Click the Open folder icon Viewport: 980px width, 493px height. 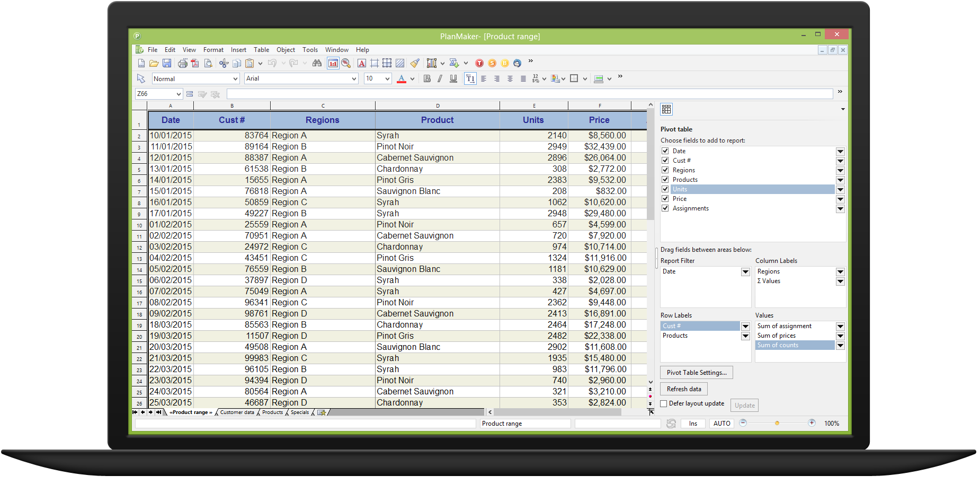[154, 63]
